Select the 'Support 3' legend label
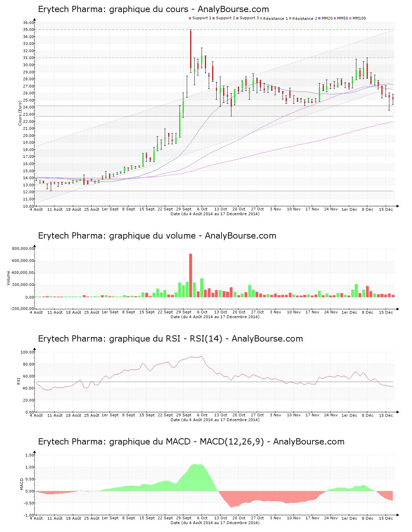This screenshot has height=532, width=412. pyautogui.click(x=249, y=18)
